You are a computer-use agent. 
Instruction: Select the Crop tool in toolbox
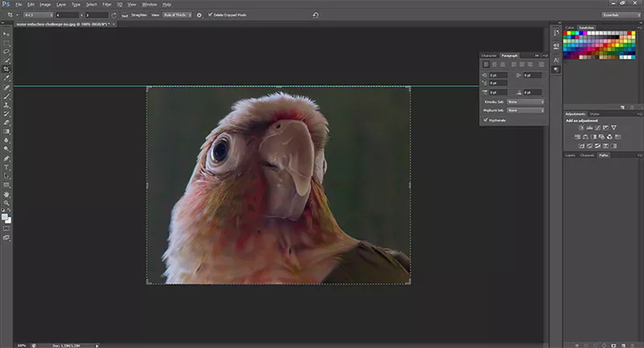(x=6, y=69)
